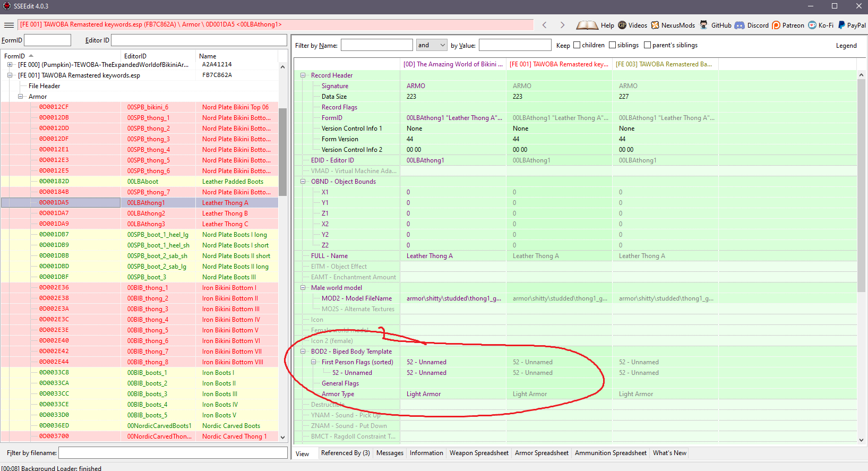868x471 pixels.
Task: Open the GitHub icon
Action: (704, 25)
